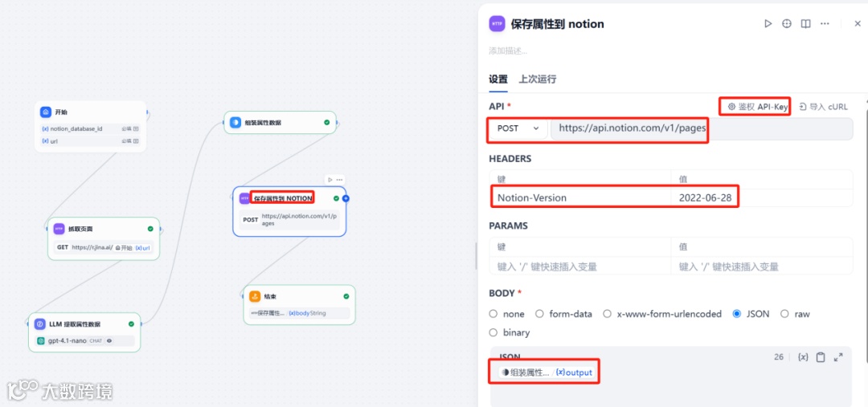Viewport: 868px width, 407px height.
Task: Run this step with the panel's play icon
Action: point(768,24)
